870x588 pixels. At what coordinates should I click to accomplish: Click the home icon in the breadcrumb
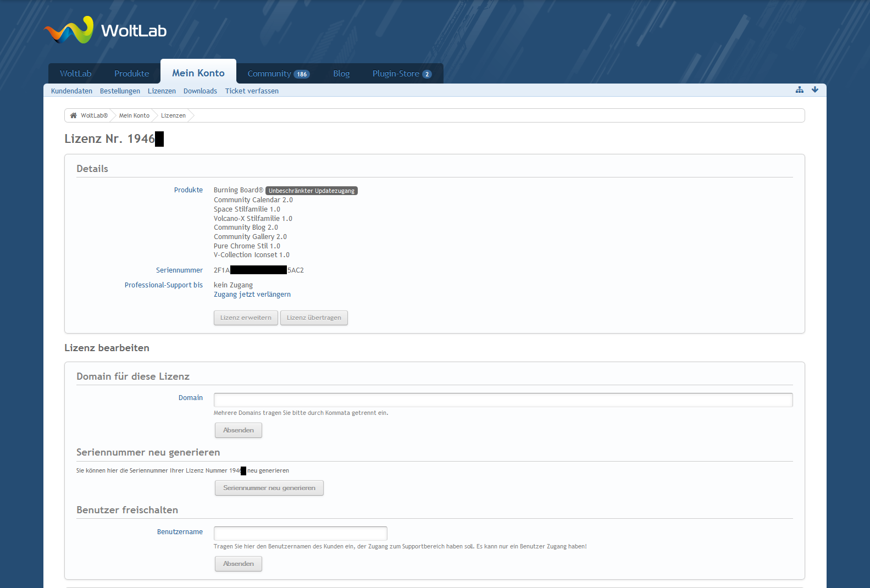[74, 115]
